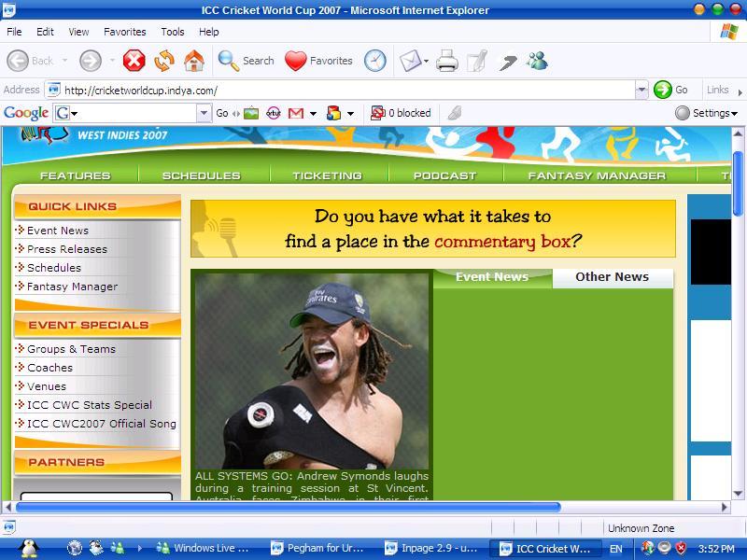The image size is (747, 560).
Task: Open Search with magnifier icon
Action: (229, 61)
